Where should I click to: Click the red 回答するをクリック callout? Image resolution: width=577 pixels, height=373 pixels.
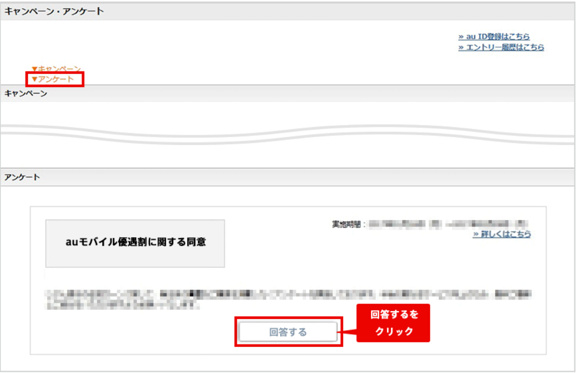click(x=393, y=323)
